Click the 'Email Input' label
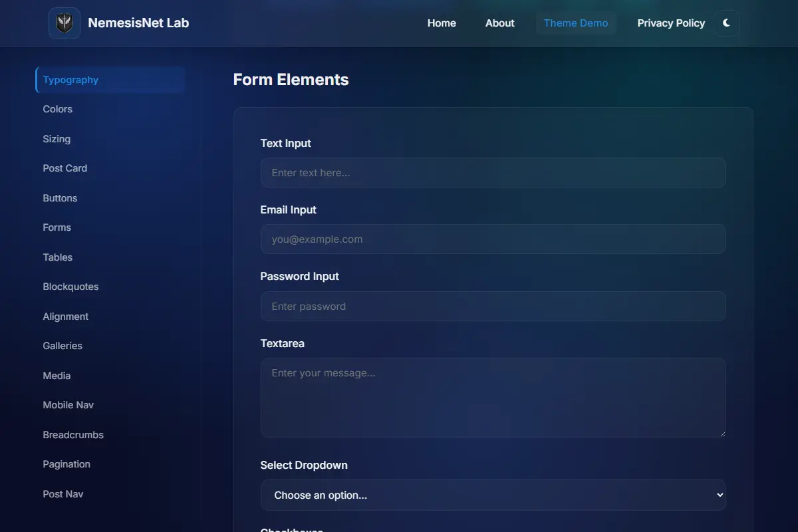Screen dimensions: 798x532 click(288, 210)
